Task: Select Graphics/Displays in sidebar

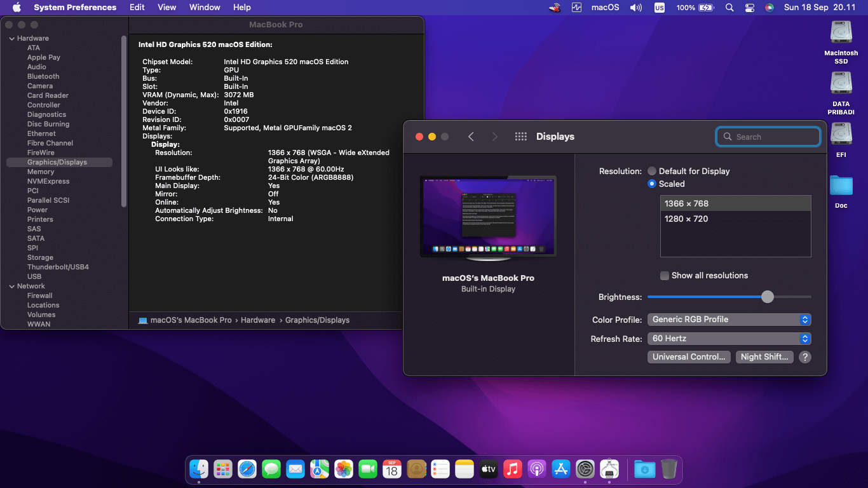Action: click(59, 162)
